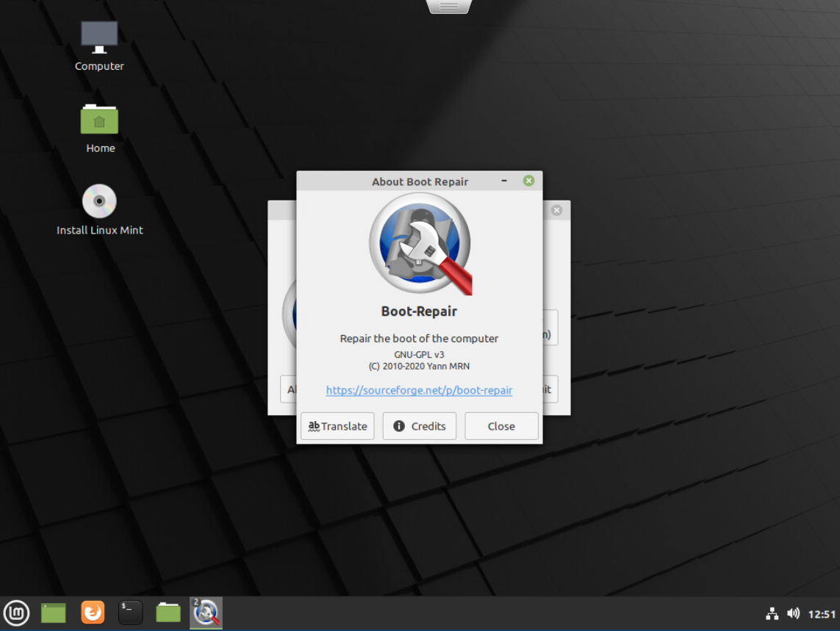This screenshot has height=631, width=840.
Task: Open the clock showing 12:51
Action: click(x=822, y=614)
